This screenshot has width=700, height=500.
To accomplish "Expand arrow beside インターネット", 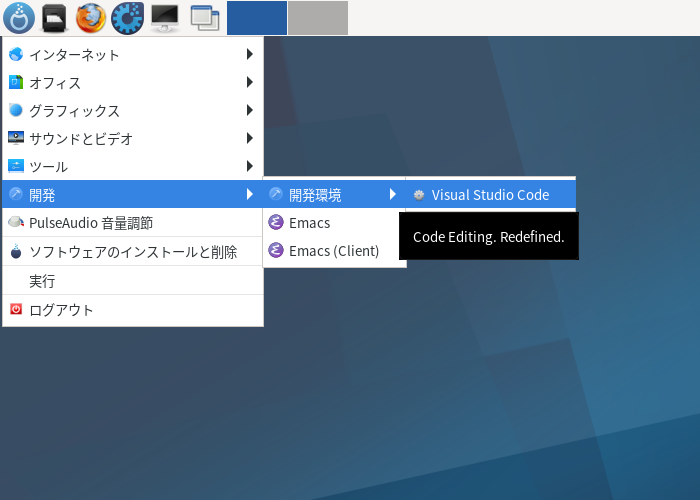I will [x=250, y=54].
